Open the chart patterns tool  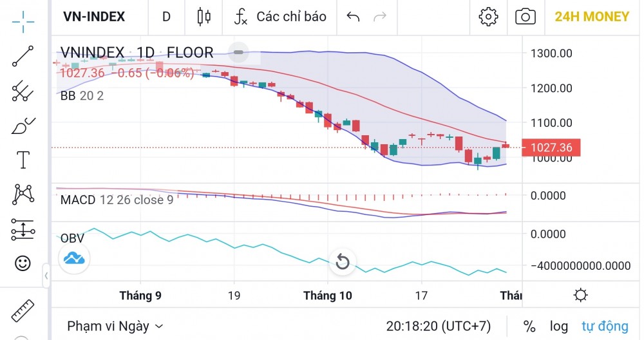click(23, 193)
